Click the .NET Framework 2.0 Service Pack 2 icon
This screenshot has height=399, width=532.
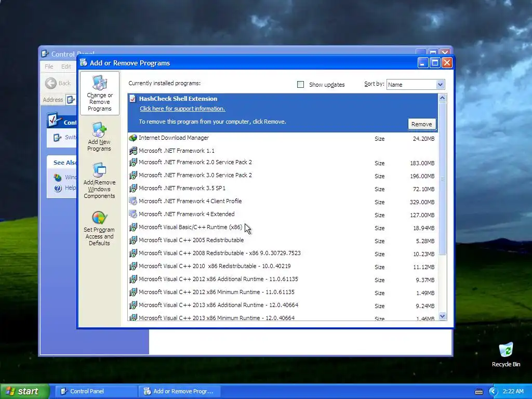coord(132,163)
